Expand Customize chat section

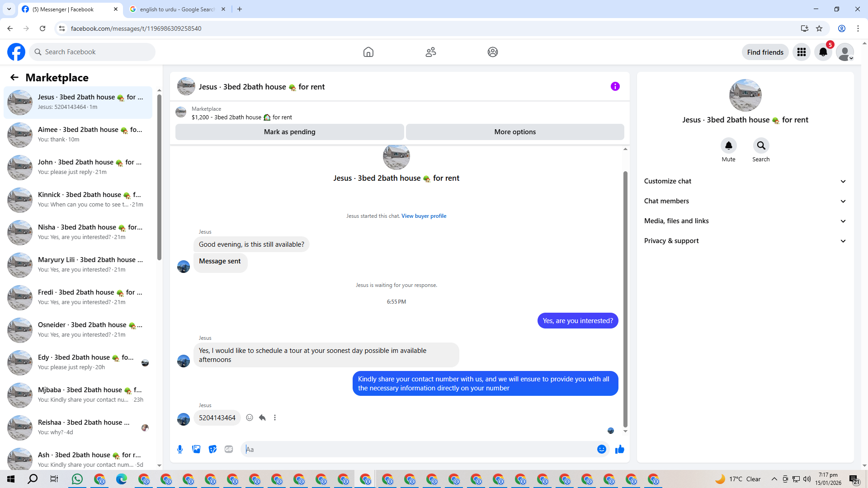tap(745, 181)
